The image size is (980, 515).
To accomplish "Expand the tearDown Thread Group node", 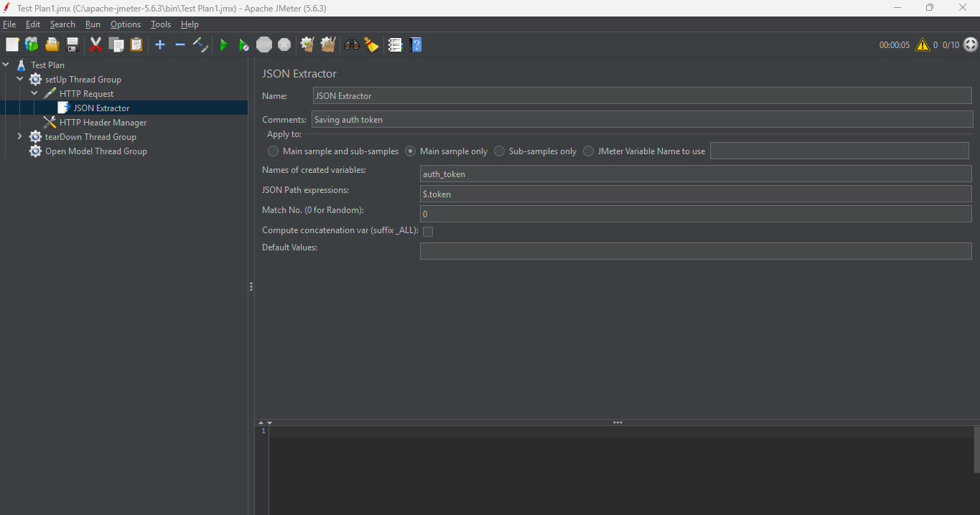I will pos(20,136).
